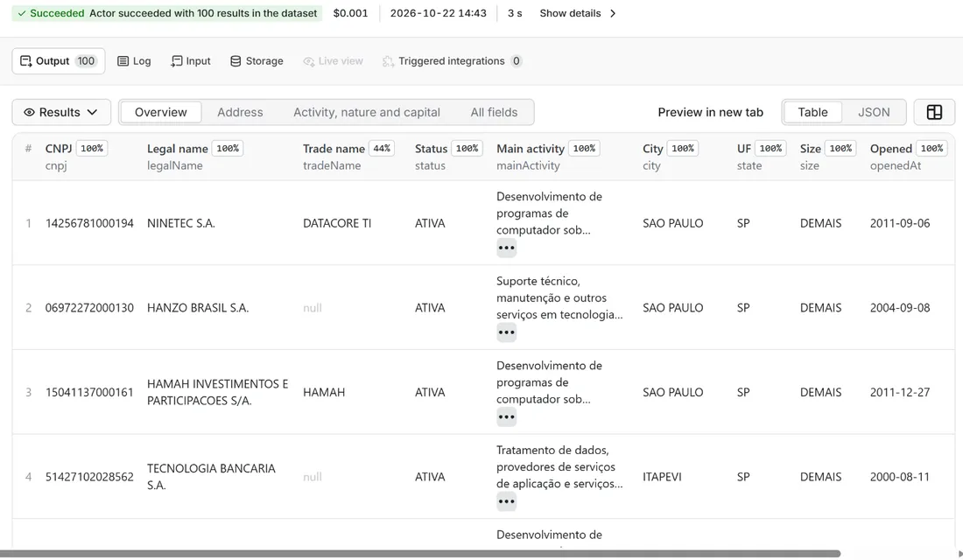Expand main activity for NINETEC S.A.

click(x=507, y=248)
